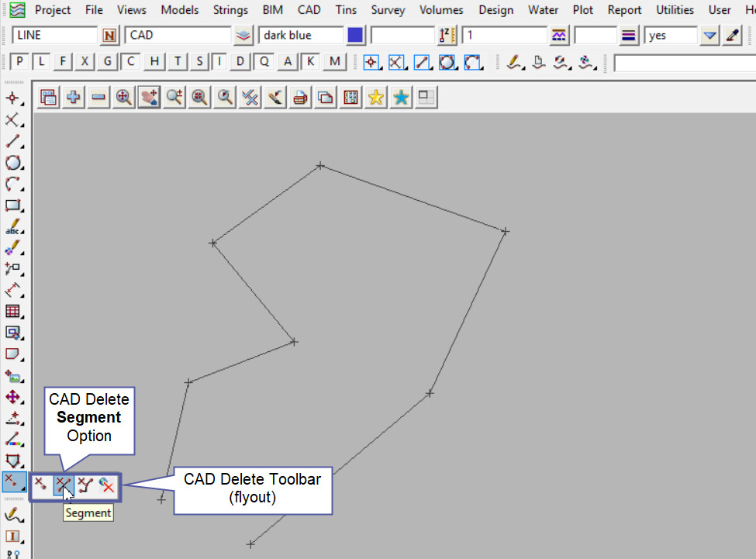Open the CAD model name box
The width and height of the screenshot is (756, 559).
[x=178, y=35]
